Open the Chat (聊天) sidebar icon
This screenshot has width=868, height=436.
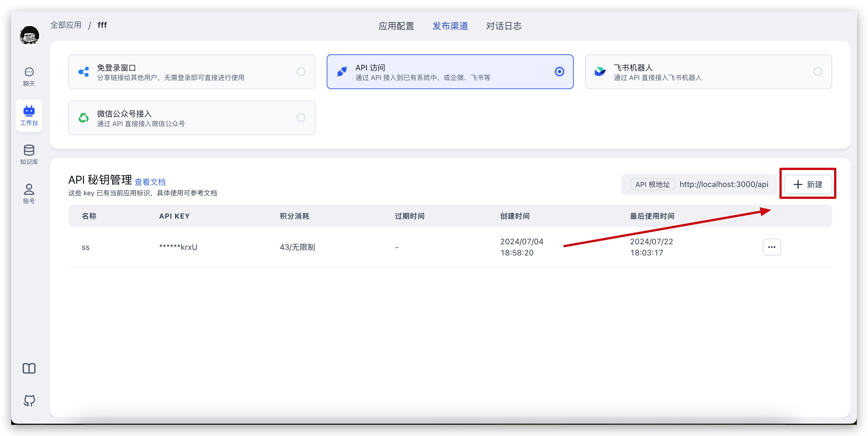pos(29,76)
